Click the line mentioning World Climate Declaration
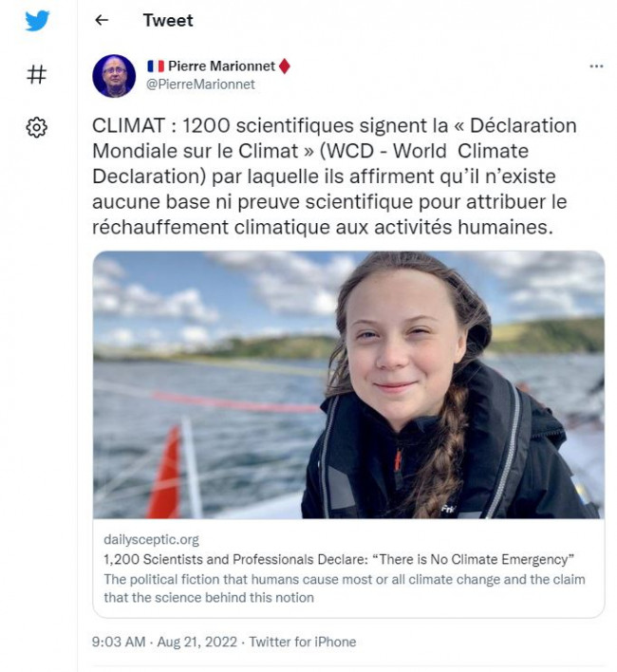The image size is (617, 672). (x=310, y=151)
